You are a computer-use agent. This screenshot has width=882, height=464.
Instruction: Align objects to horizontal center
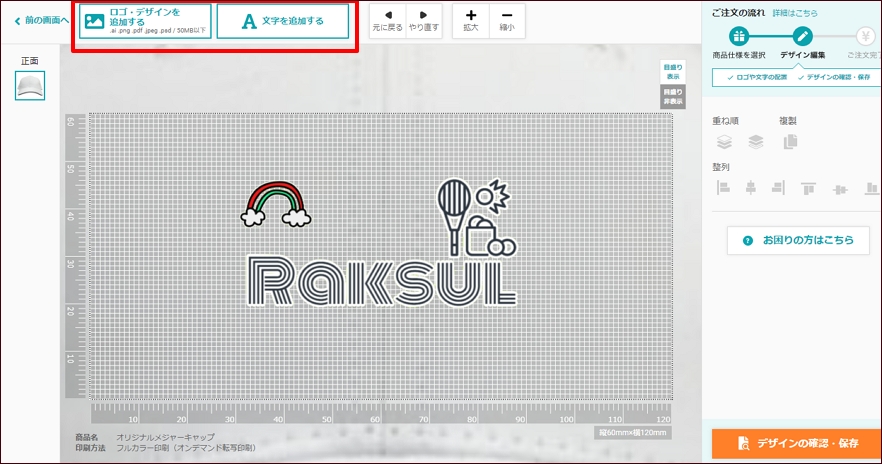[751, 188]
